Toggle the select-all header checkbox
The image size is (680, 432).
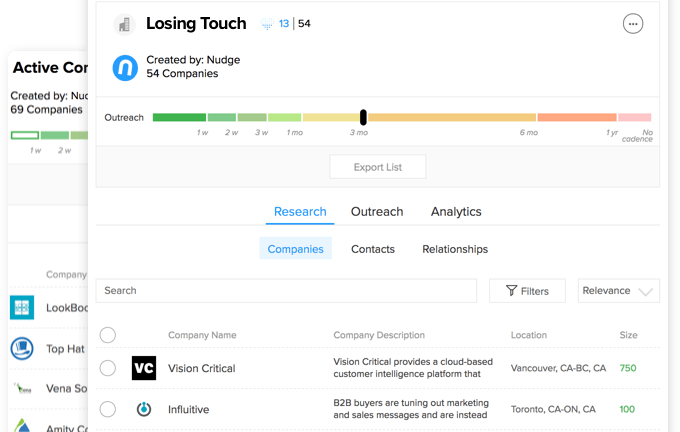point(108,335)
